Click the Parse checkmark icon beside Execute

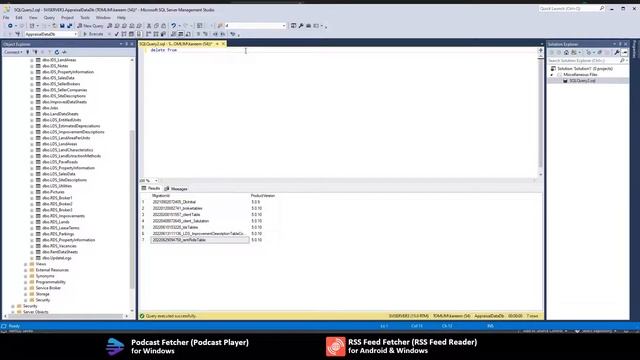click(x=117, y=34)
